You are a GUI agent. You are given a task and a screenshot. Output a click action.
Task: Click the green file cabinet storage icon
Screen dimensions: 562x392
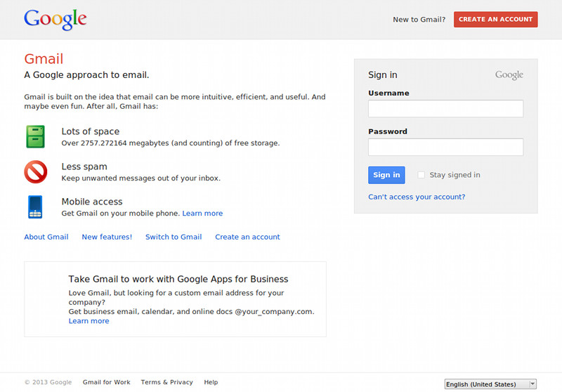[x=35, y=136]
